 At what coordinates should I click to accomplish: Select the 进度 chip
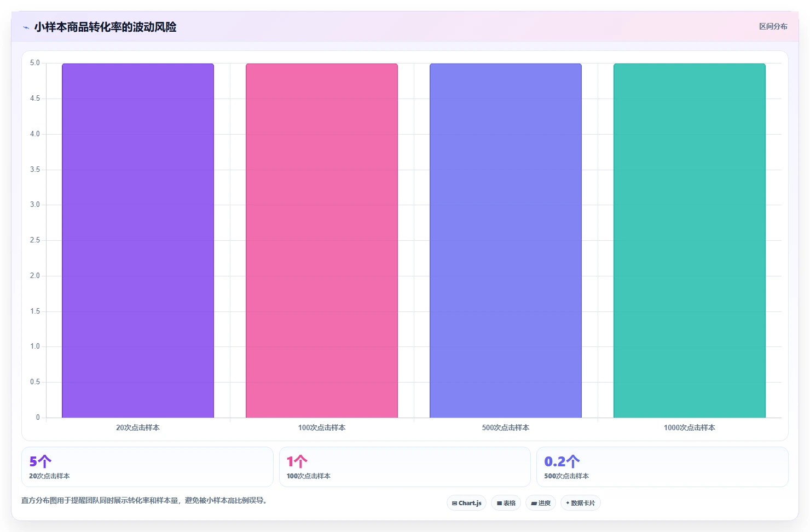click(x=541, y=503)
